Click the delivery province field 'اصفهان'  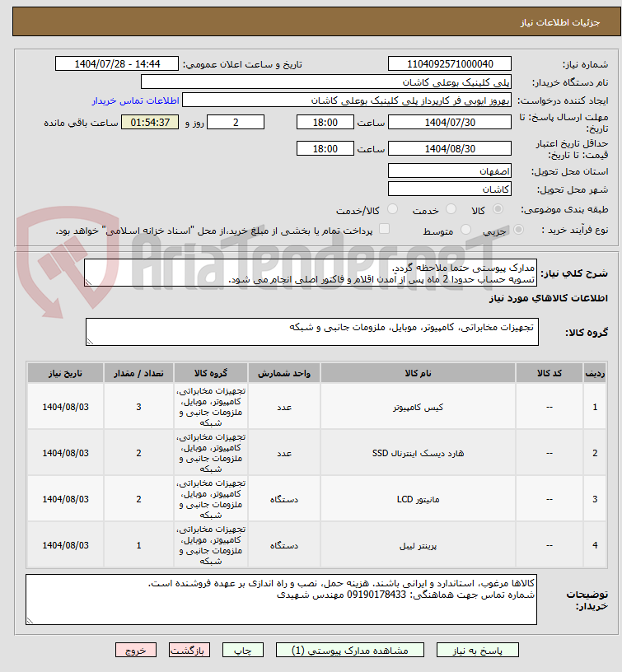[450, 171]
